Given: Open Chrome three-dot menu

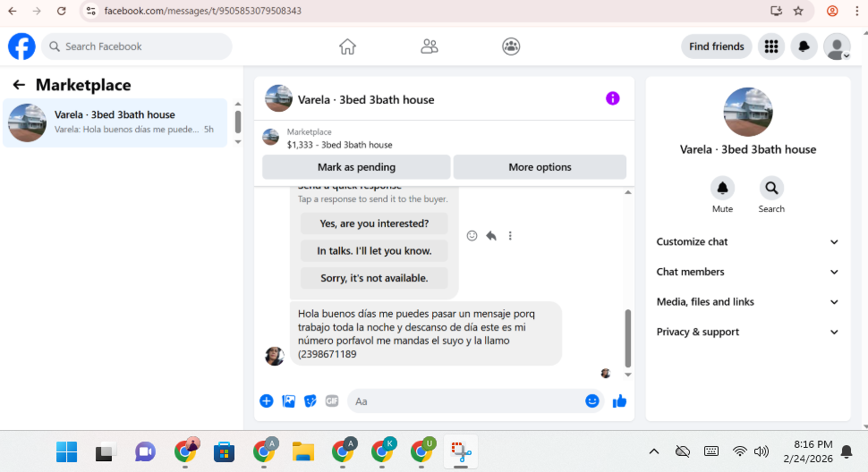Looking at the screenshot, I should tap(856, 11).
